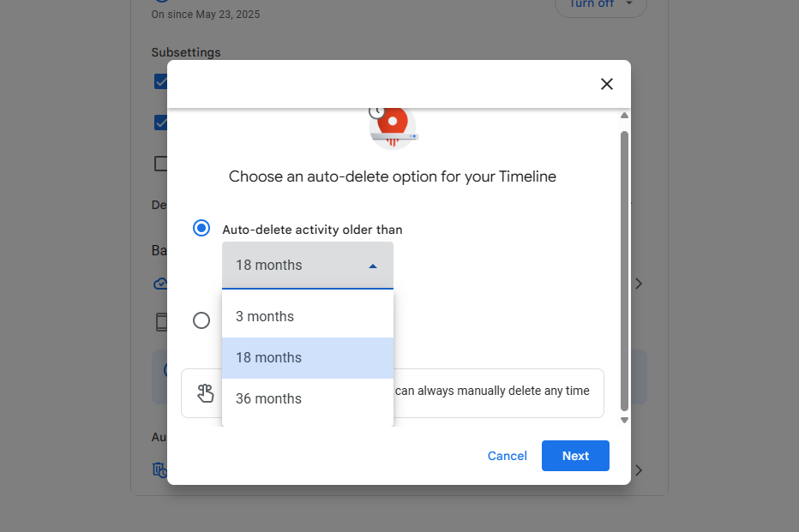Uncheck the topmost Subsettings checkbox
This screenshot has width=799, height=532.
tap(160, 81)
